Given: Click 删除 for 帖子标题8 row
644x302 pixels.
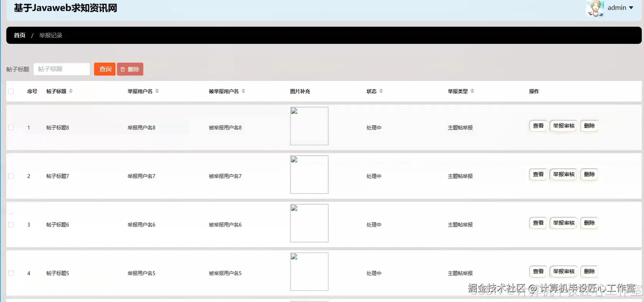Looking at the screenshot, I should (589, 126).
